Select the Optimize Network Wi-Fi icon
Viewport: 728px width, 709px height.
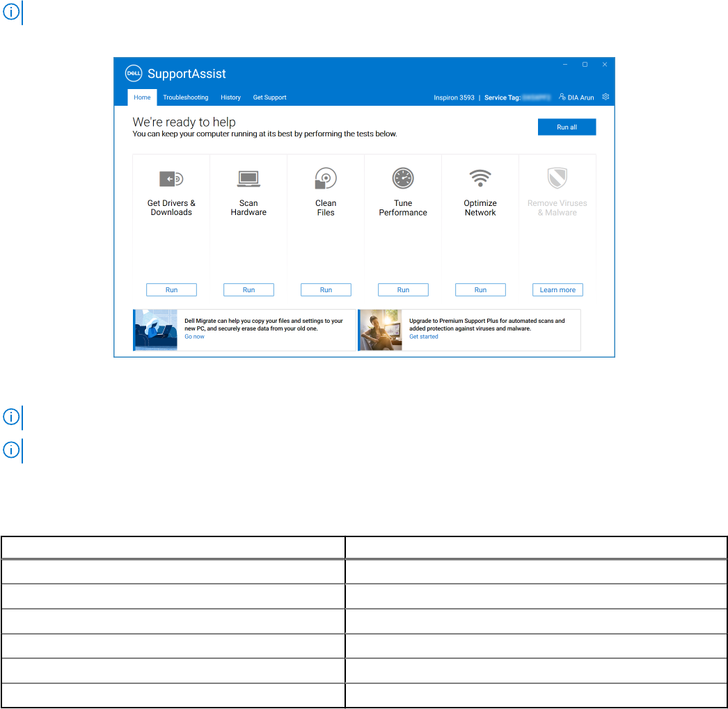(480, 178)
